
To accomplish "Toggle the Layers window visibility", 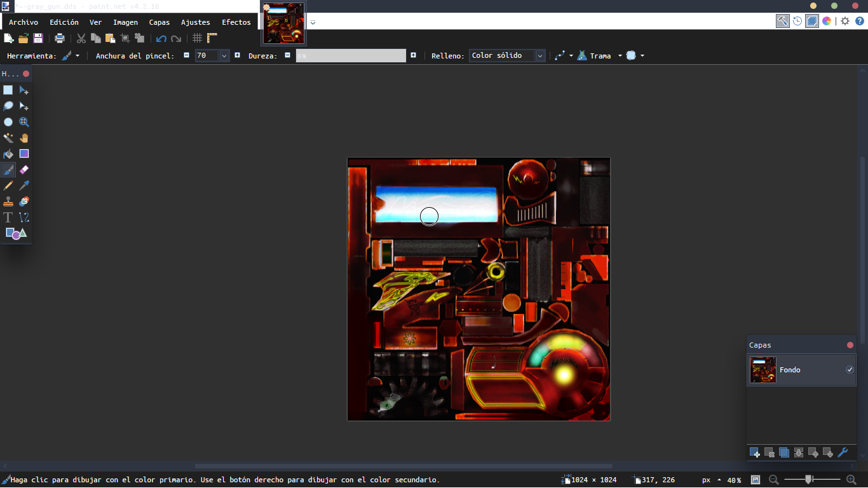I will point(812,21).
